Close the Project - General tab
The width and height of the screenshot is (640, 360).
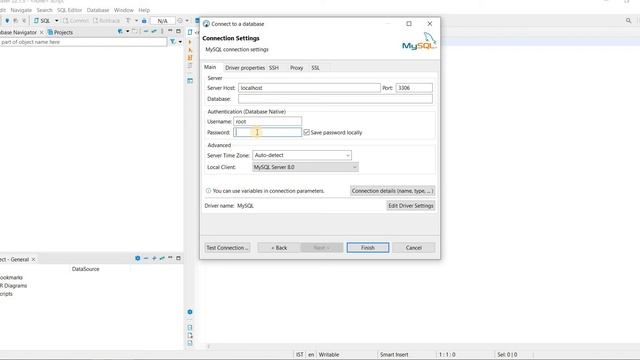(x=33, y=259)
